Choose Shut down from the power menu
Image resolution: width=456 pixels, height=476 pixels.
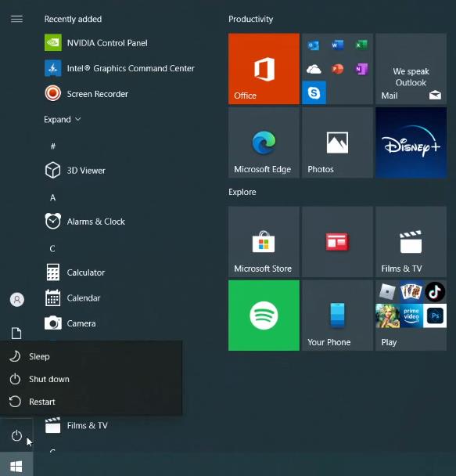[91, 379]
